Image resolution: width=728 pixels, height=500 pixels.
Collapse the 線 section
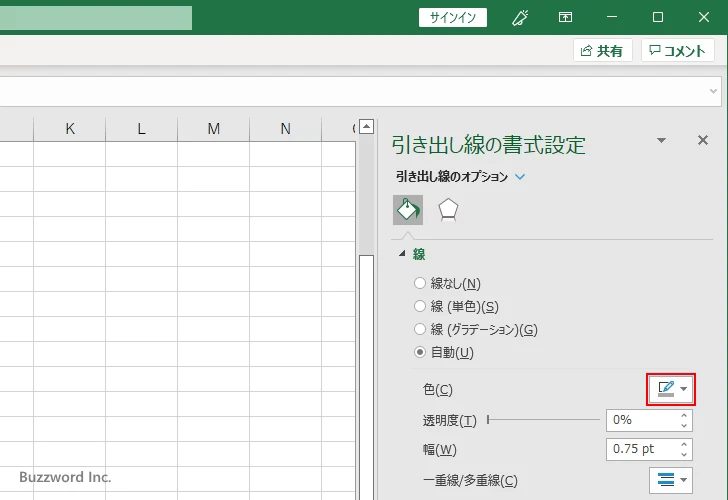click(x=402, y=253)
